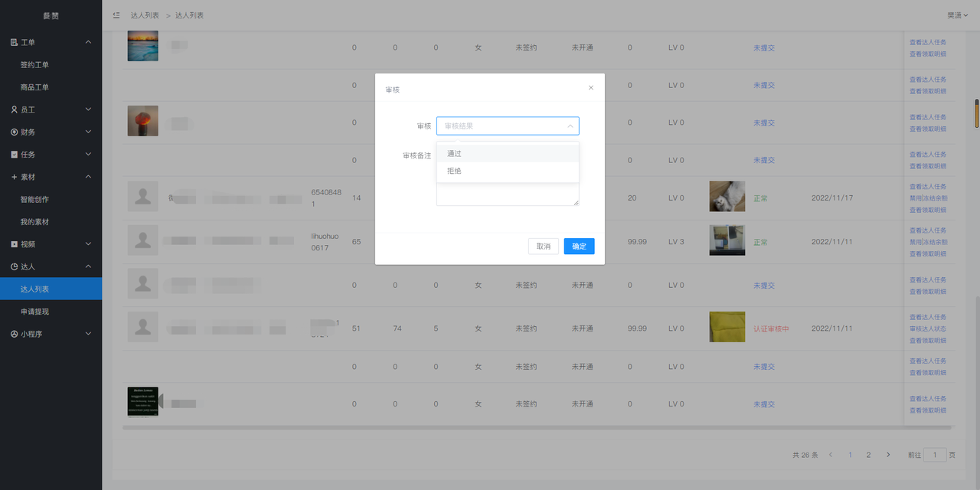The height and width of the screenshot is (490, 980).
Task: Close the 审核 dialog with X icon
Action: pos(590,88)
